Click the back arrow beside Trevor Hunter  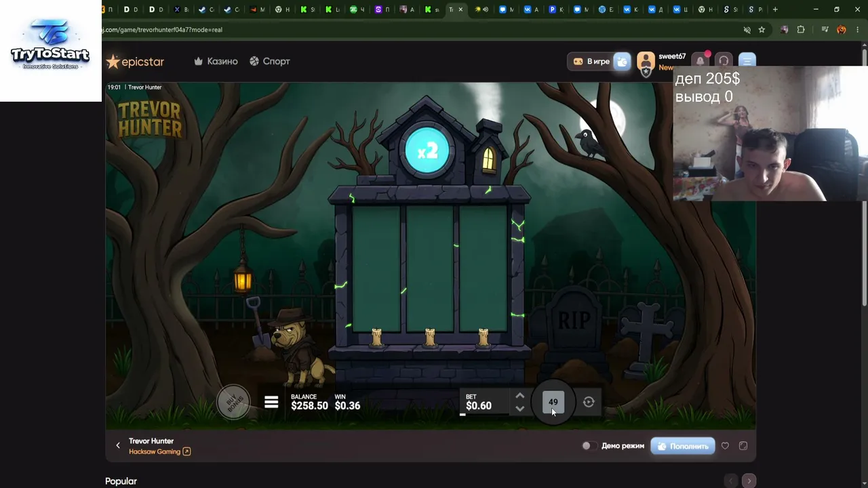pos(118,445)
